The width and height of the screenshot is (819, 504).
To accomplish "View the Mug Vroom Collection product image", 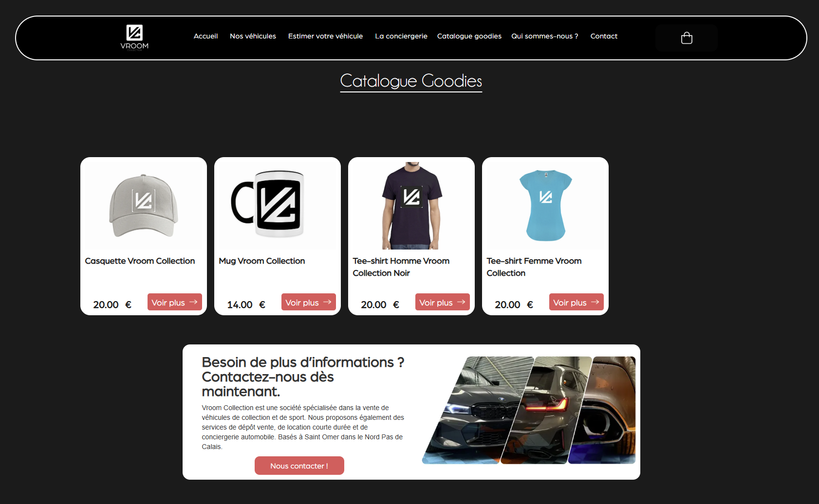I will [278, 205].
